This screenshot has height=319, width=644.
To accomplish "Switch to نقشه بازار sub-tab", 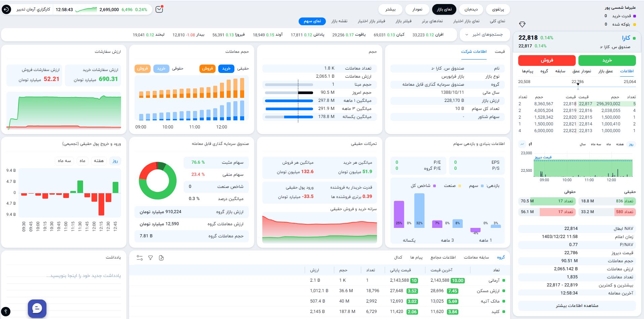I will [x=339, y=21].
